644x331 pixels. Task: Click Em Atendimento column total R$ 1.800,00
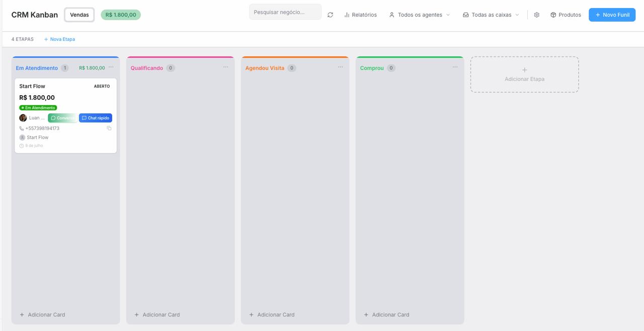pyautogui.click(x=92, y=68)
